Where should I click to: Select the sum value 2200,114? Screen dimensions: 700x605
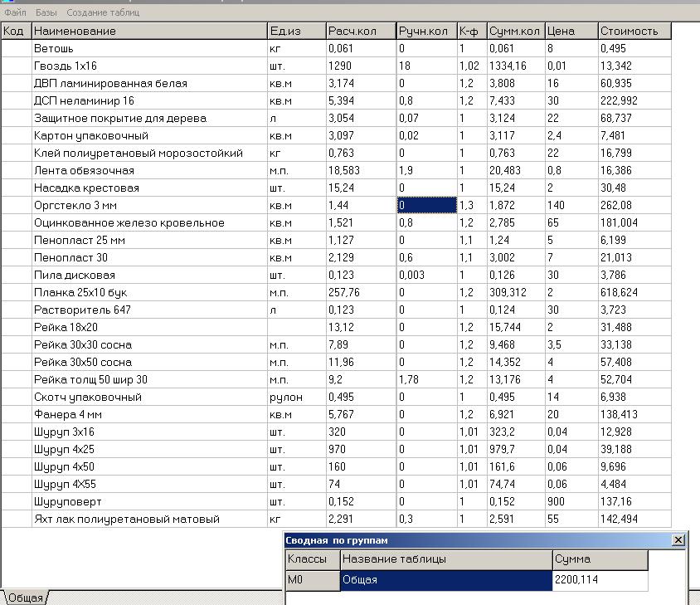600,580
